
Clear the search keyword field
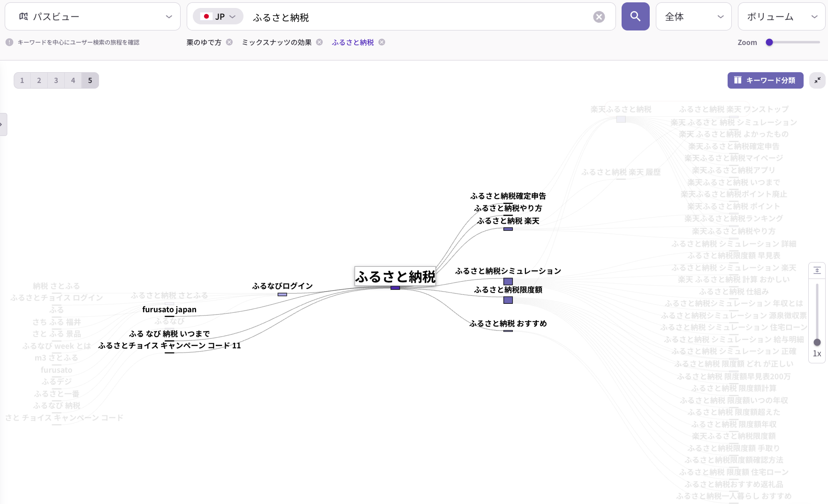tap(599, 17)
